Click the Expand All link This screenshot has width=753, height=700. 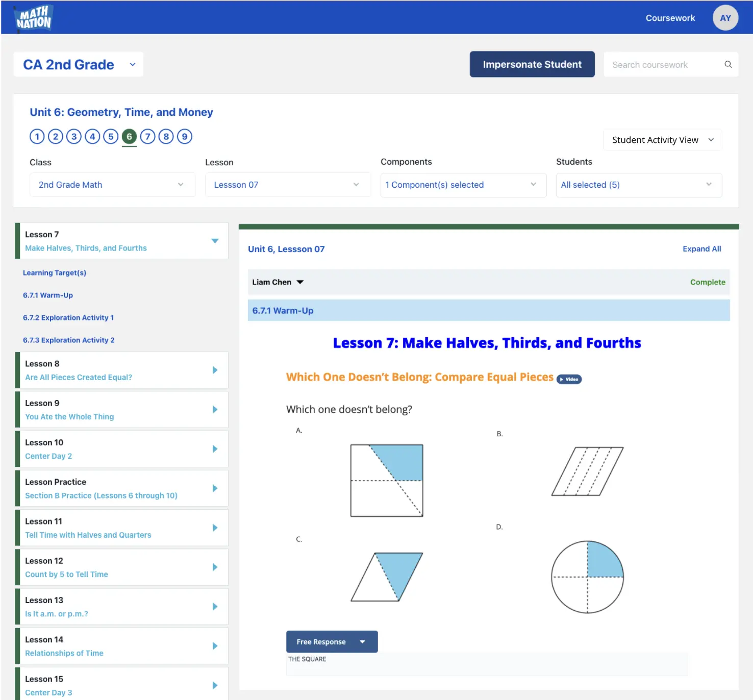701,249
